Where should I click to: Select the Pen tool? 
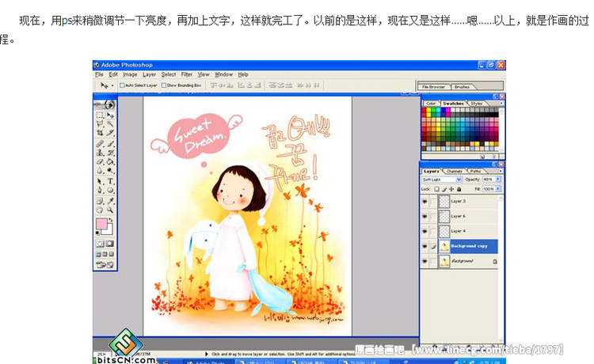point(100,190)
